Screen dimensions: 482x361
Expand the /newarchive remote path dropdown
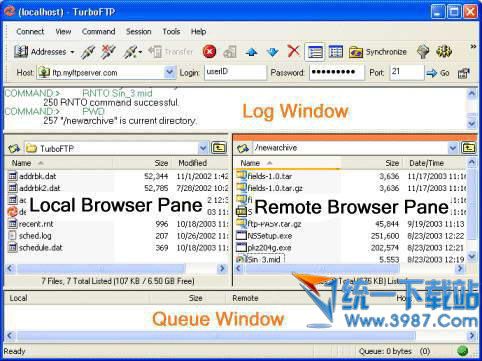pos(452,148)
